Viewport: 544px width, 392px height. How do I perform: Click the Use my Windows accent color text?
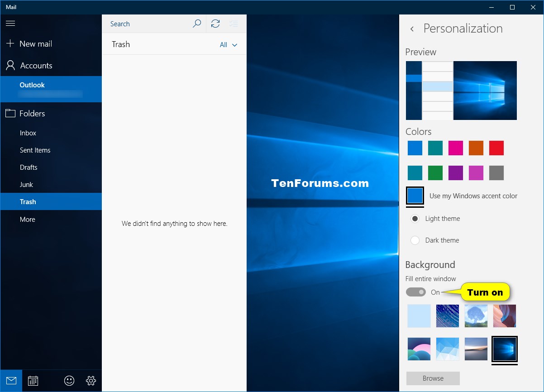coord(473,196)
